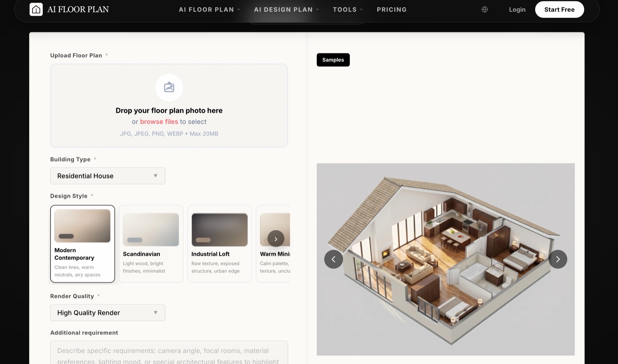This screenshot has height=364, width=618.
Task: Go to previous sample render image
Action: click(333, 259)
